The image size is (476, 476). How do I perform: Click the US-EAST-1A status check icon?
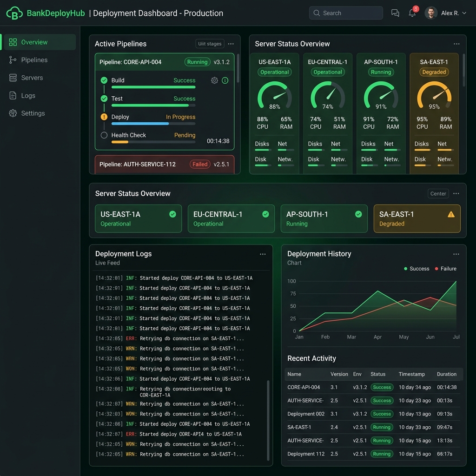pyautogui.click(x=172, y=214)
